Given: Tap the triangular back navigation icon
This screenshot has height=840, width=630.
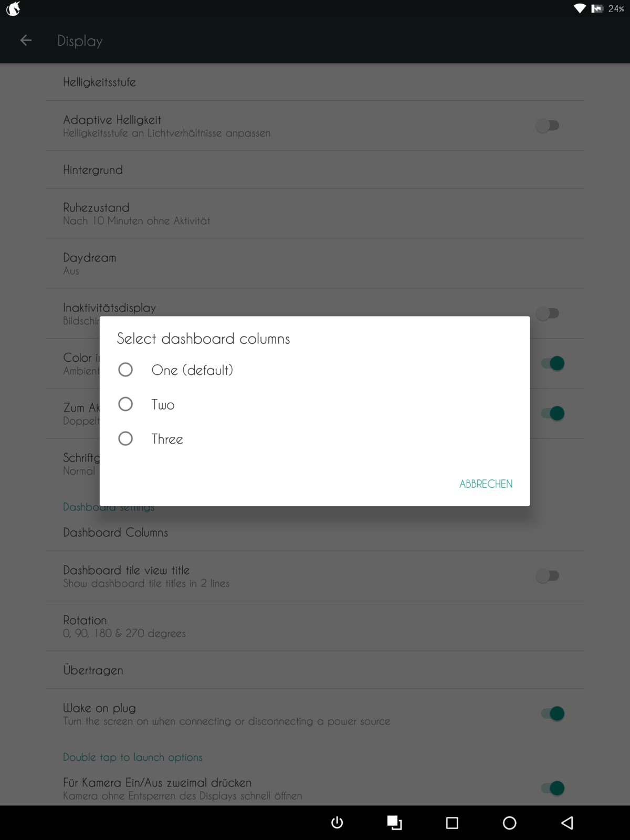Looking at the screenshot, I should point(567,823).
